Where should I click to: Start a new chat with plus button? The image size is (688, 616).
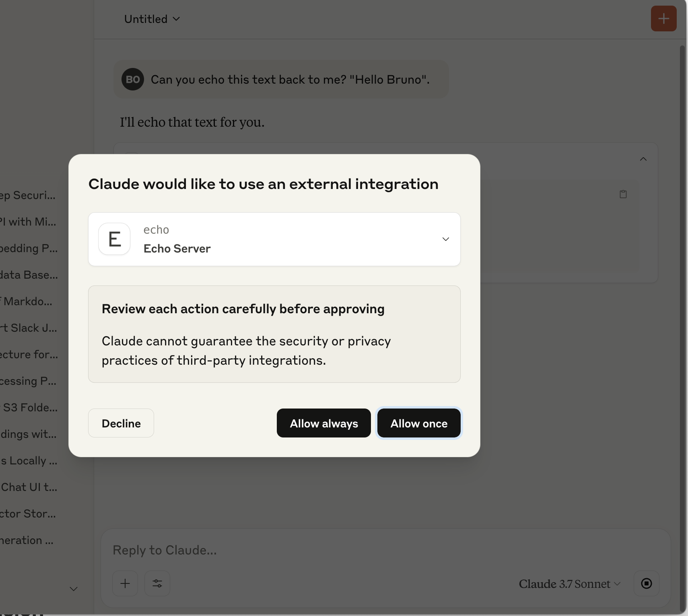tap(663, 18)
